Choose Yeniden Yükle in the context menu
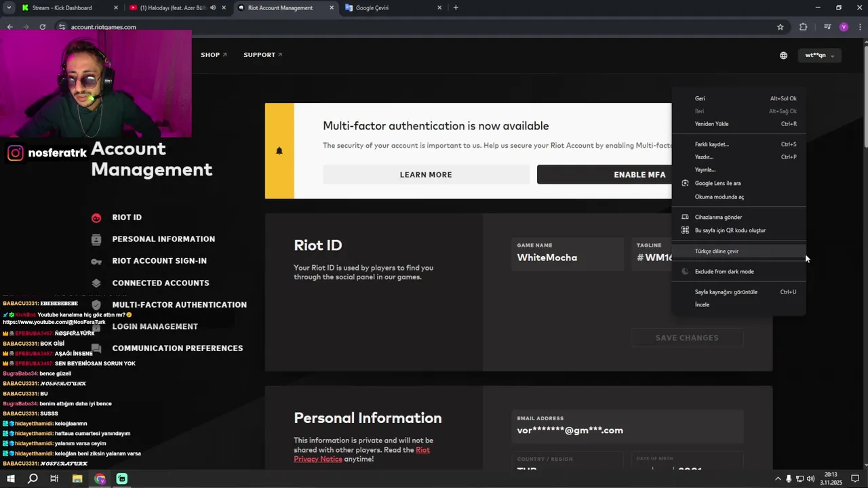 pos(738,124)
